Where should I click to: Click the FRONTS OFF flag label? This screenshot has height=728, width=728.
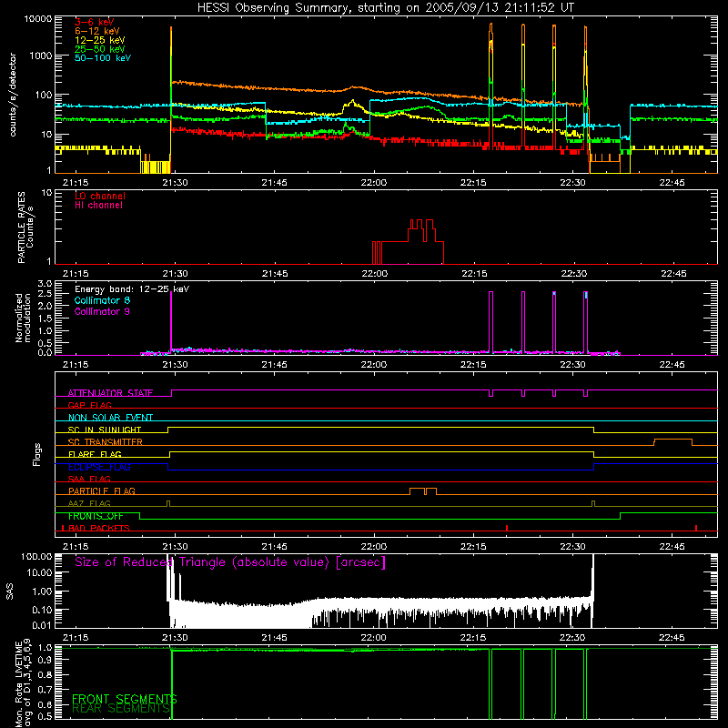point(96,516)
